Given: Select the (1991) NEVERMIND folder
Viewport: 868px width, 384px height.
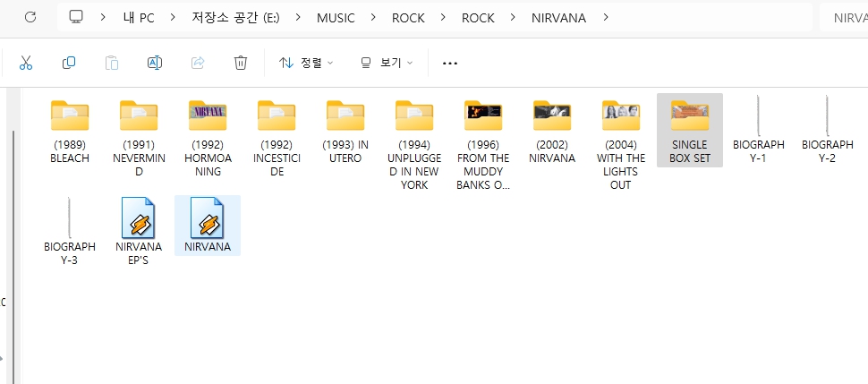Looking at the screenshot, I should coord(139,138).
